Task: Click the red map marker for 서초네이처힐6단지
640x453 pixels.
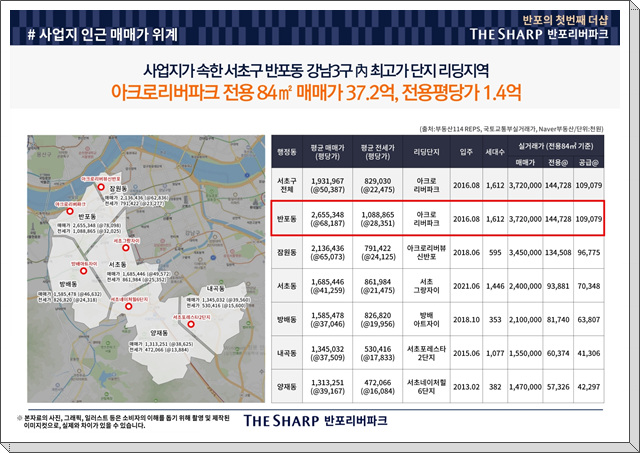Action: pyautogui.click(x=129, y=306)
